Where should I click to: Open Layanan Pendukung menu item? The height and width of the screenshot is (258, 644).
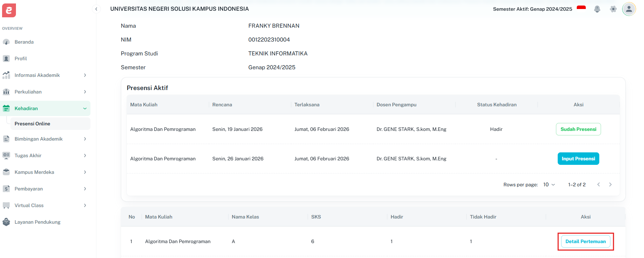click(x=45, y=222)
